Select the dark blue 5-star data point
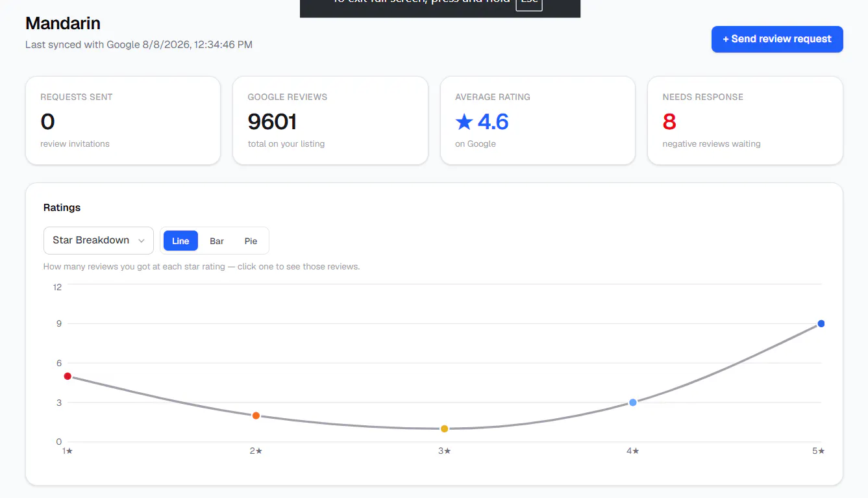 pyautogui.click(x=821, y=323)
